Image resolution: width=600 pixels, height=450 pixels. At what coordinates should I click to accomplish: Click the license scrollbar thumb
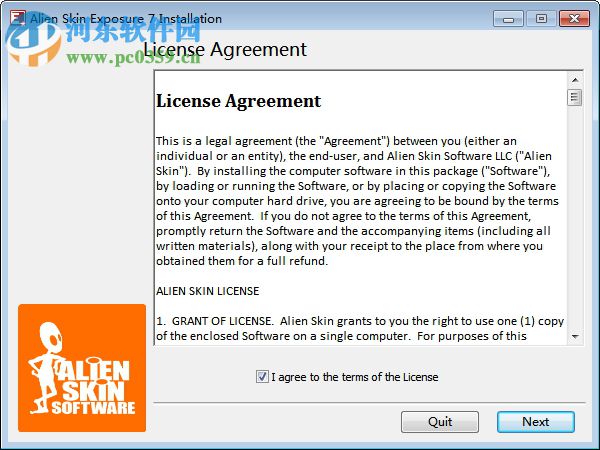[575, 97]
